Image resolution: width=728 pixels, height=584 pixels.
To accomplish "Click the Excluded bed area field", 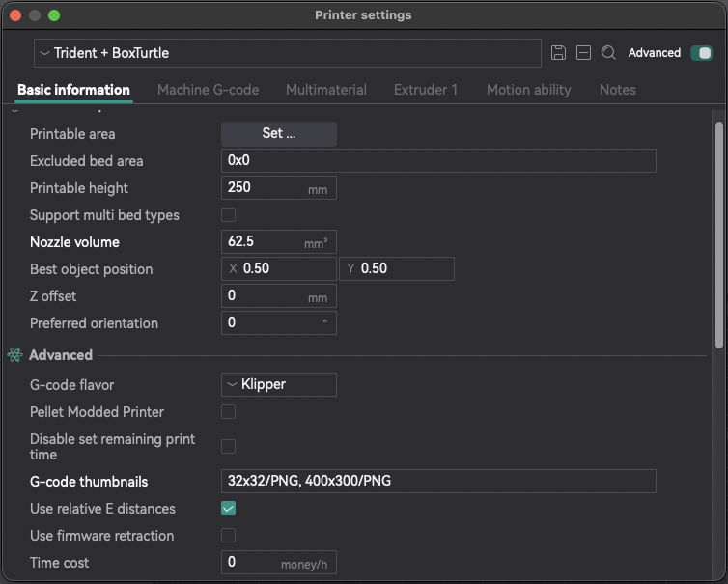I will coord(438,160).
